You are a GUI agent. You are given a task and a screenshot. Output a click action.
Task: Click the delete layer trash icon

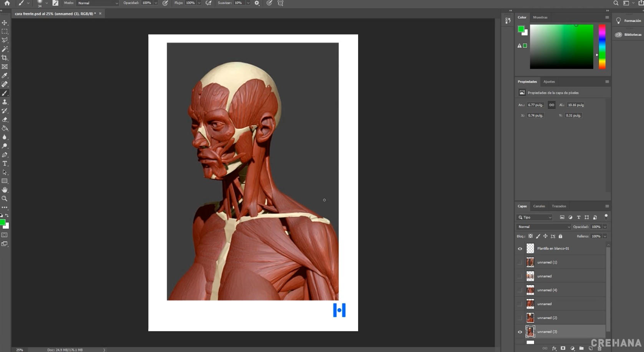(x=599, y=349)
